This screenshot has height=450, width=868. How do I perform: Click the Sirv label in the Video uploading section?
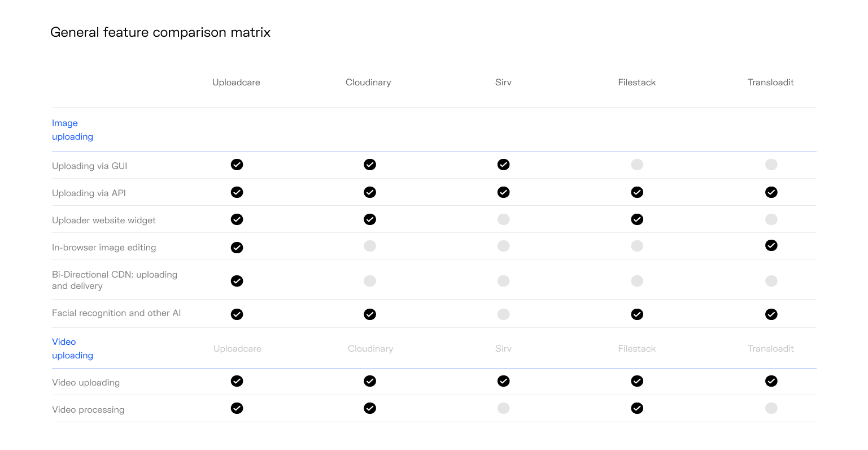click(503, 348)
